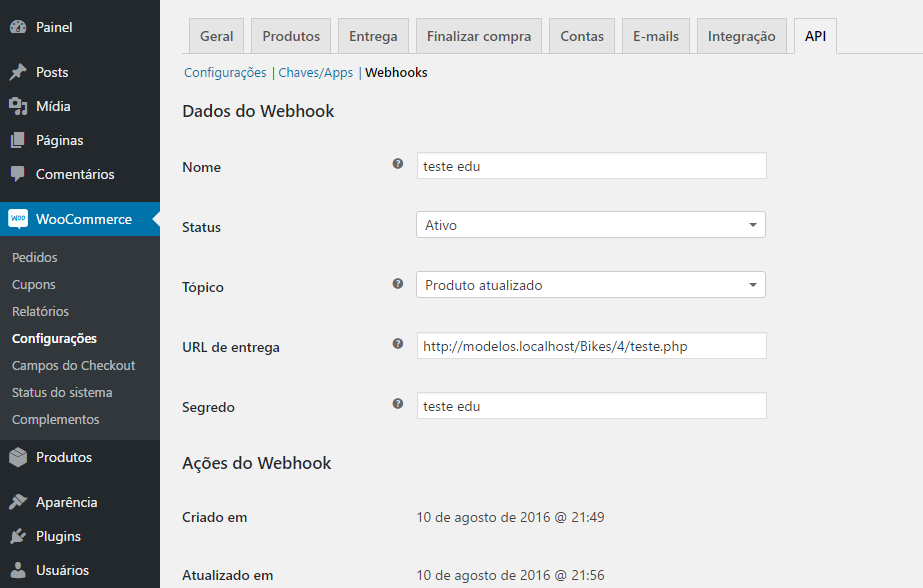The image size is (923, 588).
Task: Click the WooCommerce logo icon in sidebar
Action: tap(20, 218)
